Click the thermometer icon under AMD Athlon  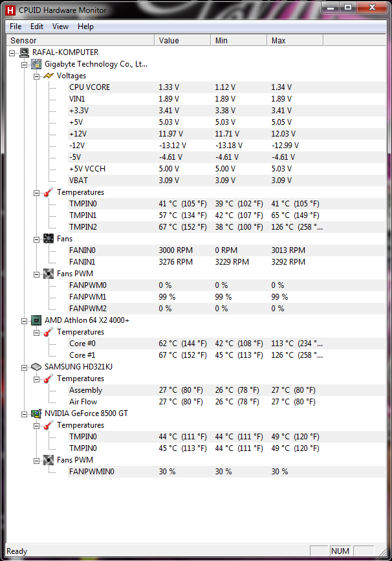click(x=49, y=333)
